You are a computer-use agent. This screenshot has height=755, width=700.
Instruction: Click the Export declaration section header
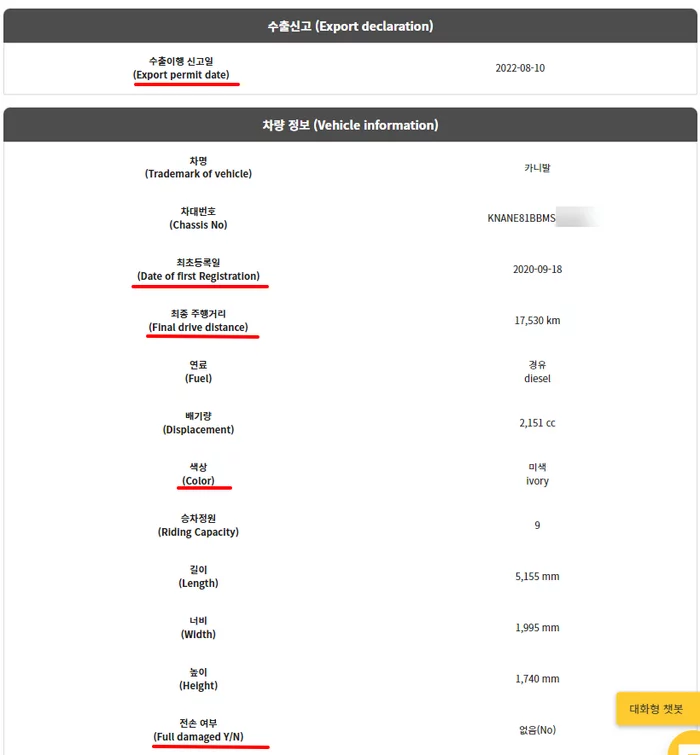pyautogui.click(x=350, y=26)
